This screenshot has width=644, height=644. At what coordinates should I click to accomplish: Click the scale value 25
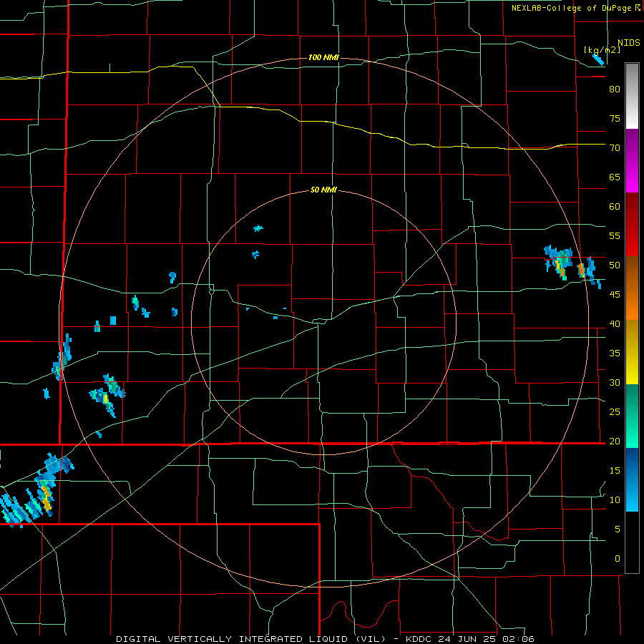pos(615,411)
